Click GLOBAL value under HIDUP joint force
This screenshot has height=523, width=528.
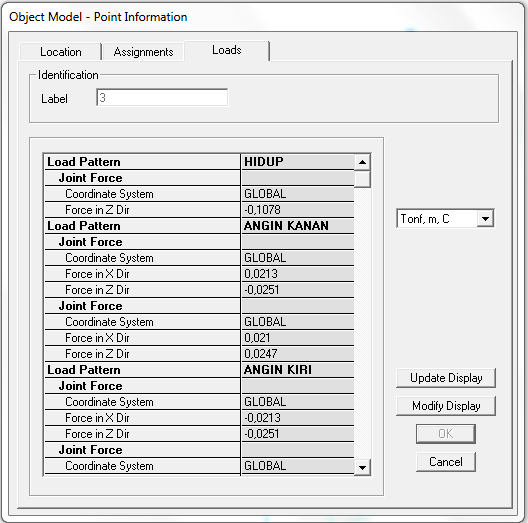298,194
